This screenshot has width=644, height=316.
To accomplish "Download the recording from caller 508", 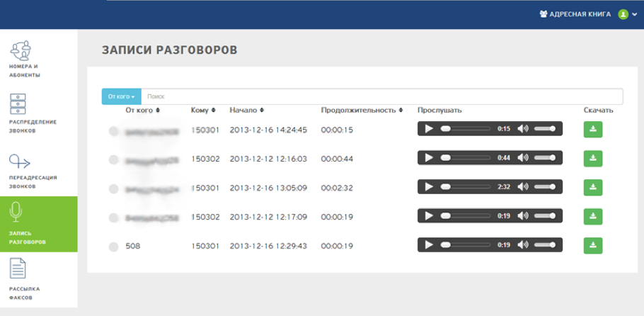I will [592, 246].
